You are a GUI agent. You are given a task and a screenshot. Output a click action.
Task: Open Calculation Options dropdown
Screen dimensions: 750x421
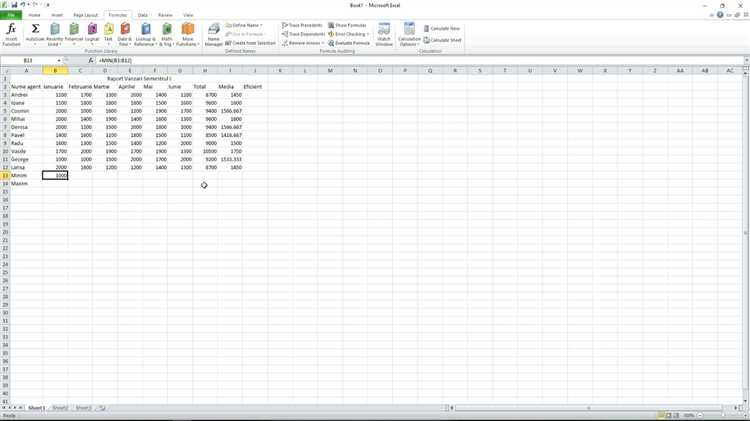(x=409, y=34)
